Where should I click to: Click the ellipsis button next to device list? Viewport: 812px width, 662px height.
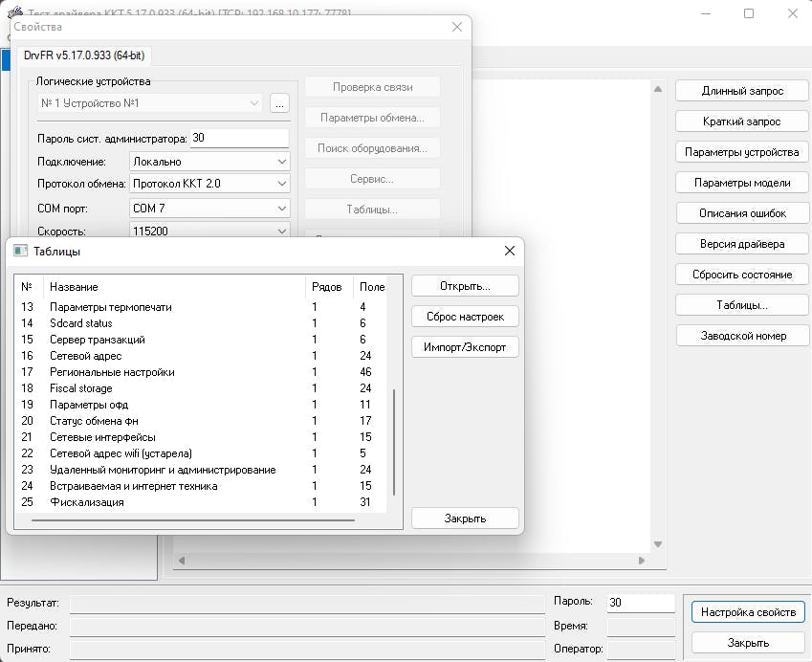[x=279, y=103]
